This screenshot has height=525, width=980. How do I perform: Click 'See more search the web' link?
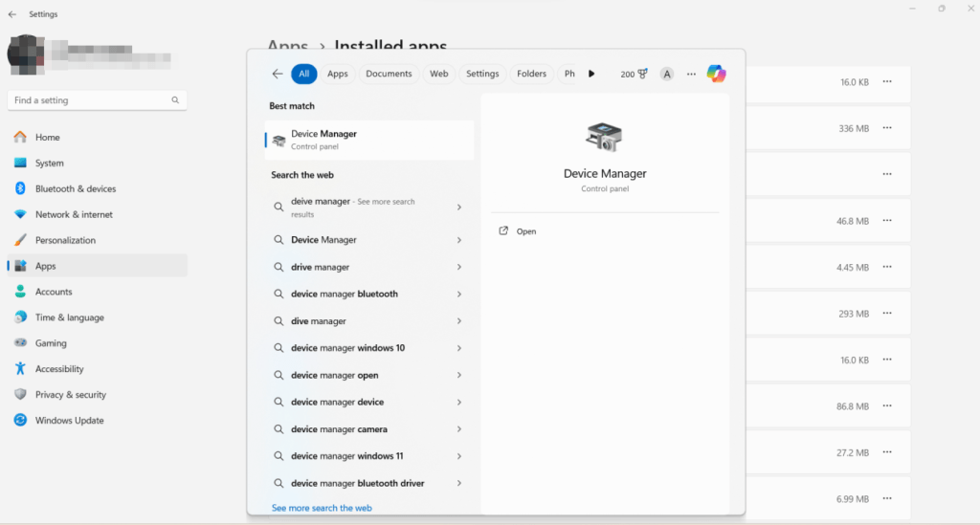322,508
